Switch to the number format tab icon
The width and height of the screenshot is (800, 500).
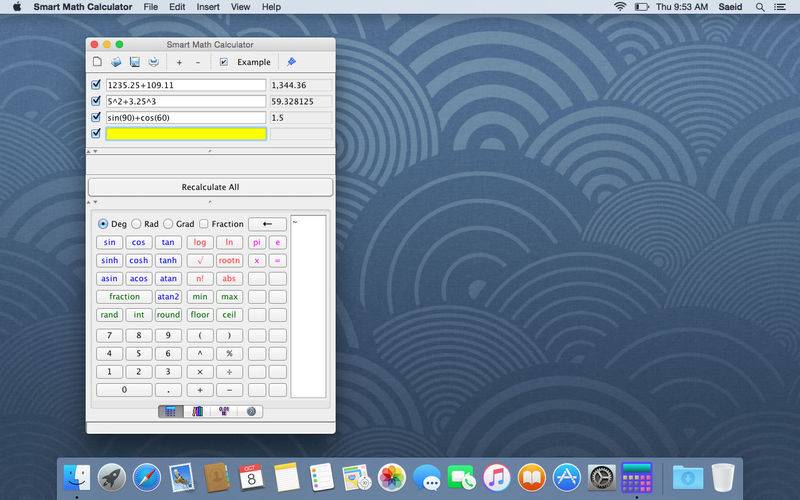[224, 411]
